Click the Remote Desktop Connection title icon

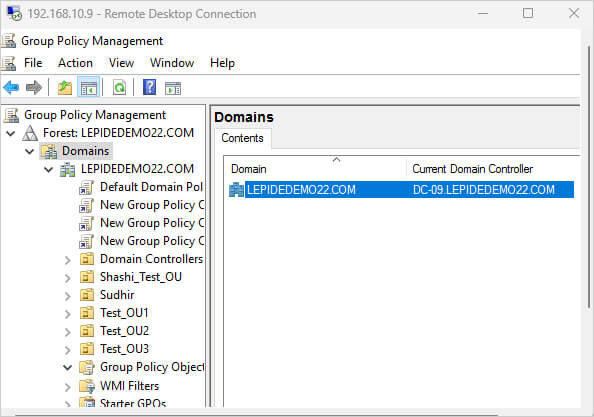tap(14, 14)
